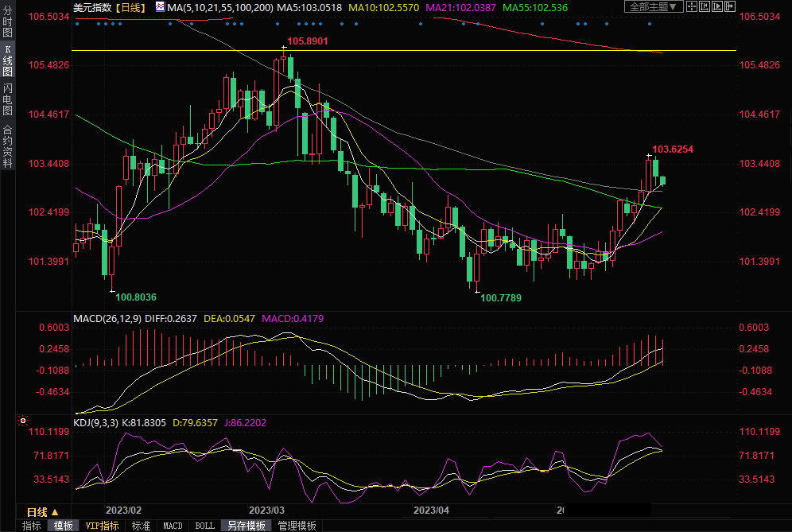Viewport: 792px width, 532px height.
Task: Apply the BOLL indicator template
Action: [204, 526]
